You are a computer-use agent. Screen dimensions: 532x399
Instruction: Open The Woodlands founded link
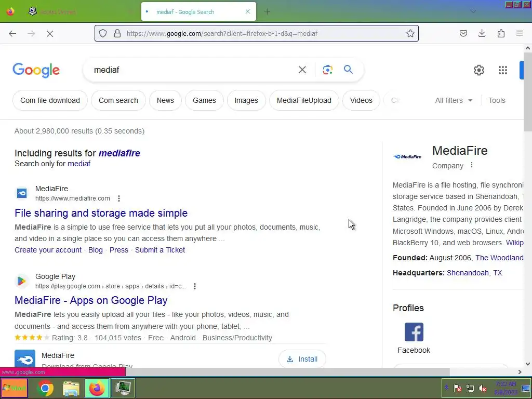(x=499, y=258)
